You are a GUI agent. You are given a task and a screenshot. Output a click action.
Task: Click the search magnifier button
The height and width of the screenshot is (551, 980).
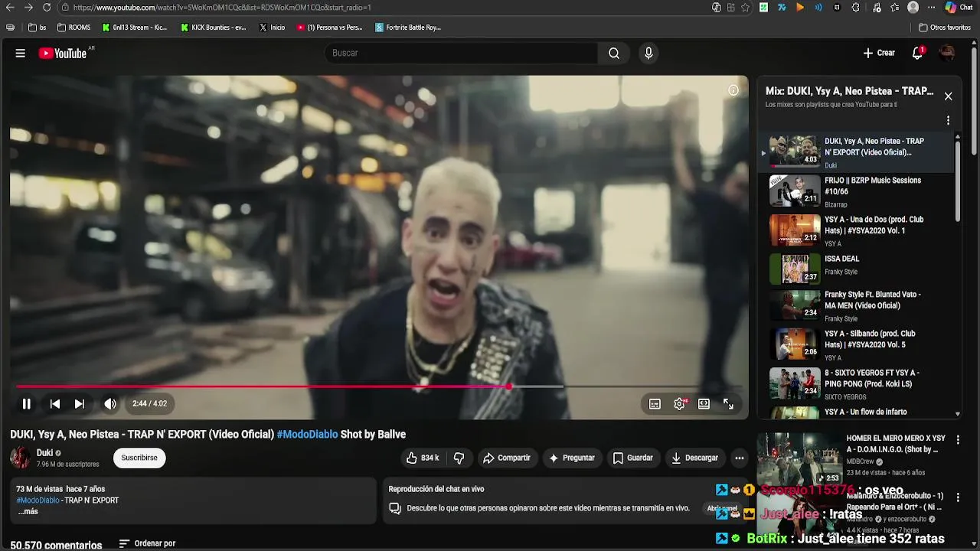[614, 53]
